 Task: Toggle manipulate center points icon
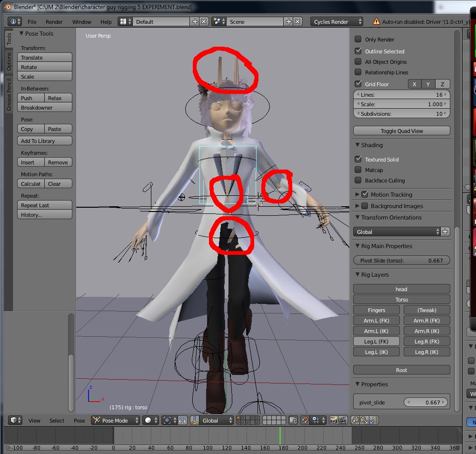tap(182, 420)
